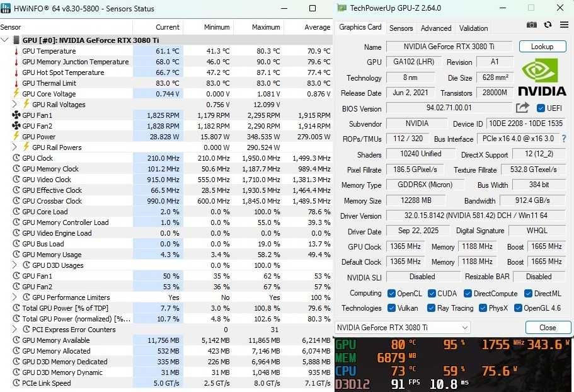Viewport: 574px width, 392px height.
Task: Click the GPU chip icon in header row
Action: [x=16, y=40]
